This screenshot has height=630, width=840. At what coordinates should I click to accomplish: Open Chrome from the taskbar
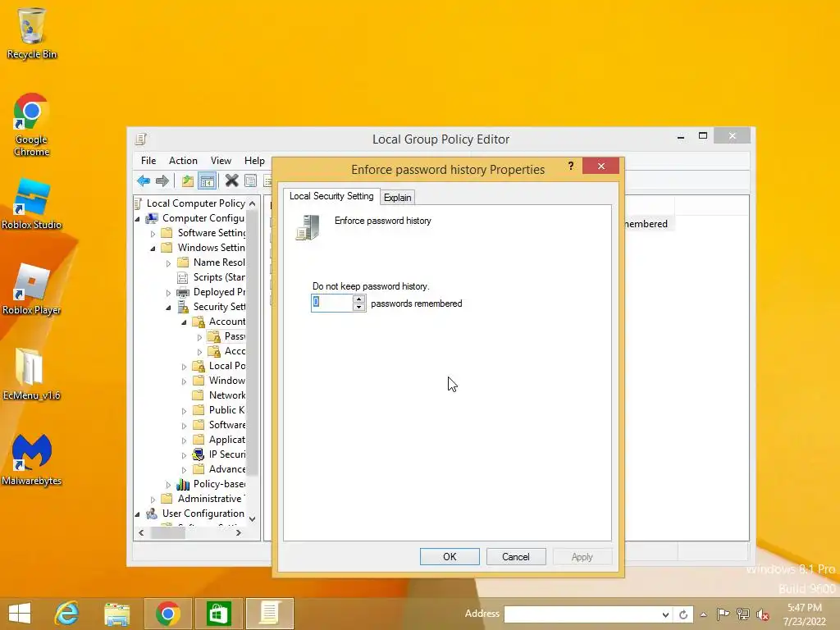point(167,614)
